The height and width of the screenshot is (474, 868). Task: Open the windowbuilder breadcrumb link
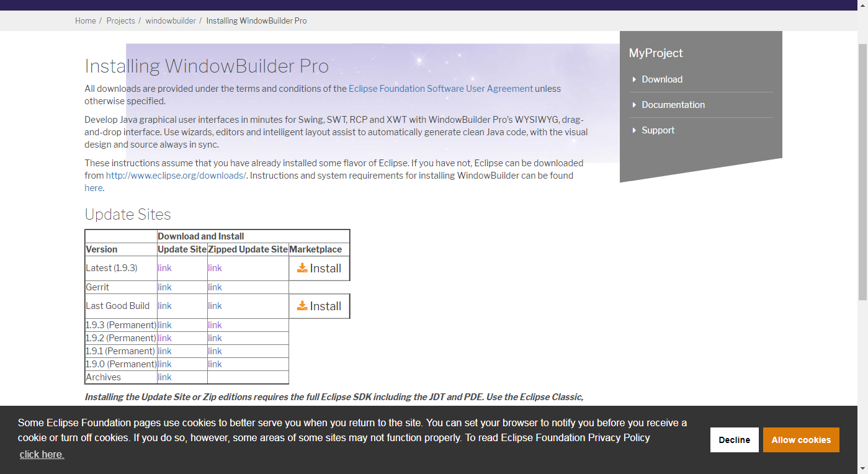click(171, 20)
